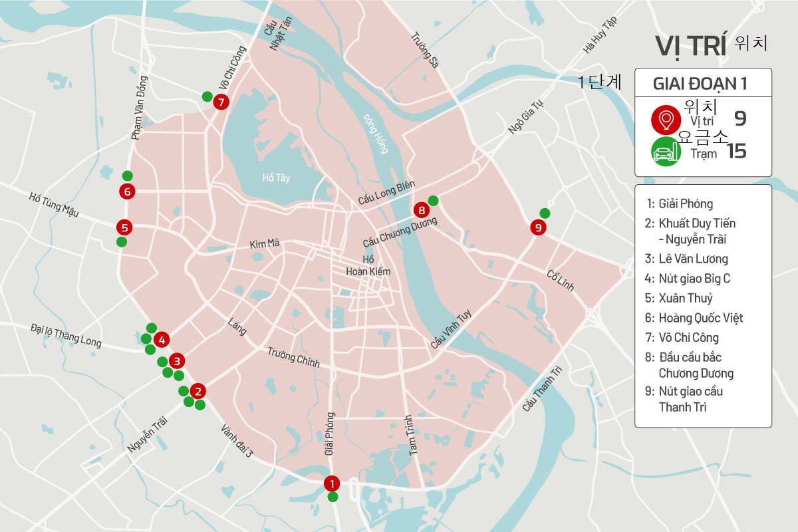Click red marker 5 near Hồ Tùng Mậu
The height and width of the screenshot is (532, 798).
click(124, 227)
